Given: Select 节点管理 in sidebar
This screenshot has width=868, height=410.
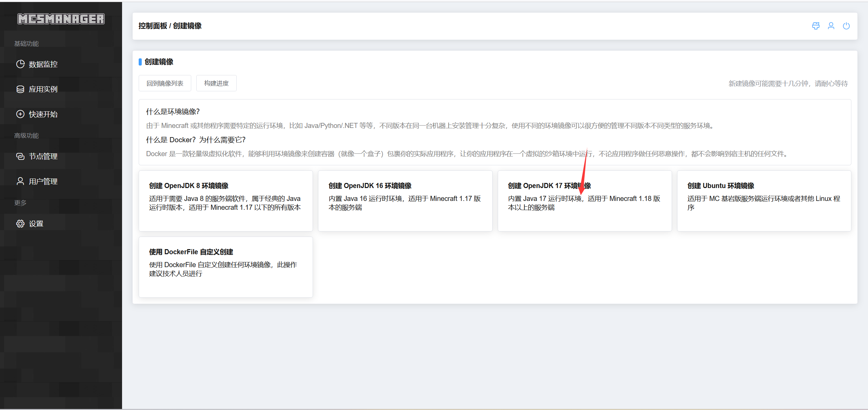Looking at the screenshot, I should coord(43,156).
